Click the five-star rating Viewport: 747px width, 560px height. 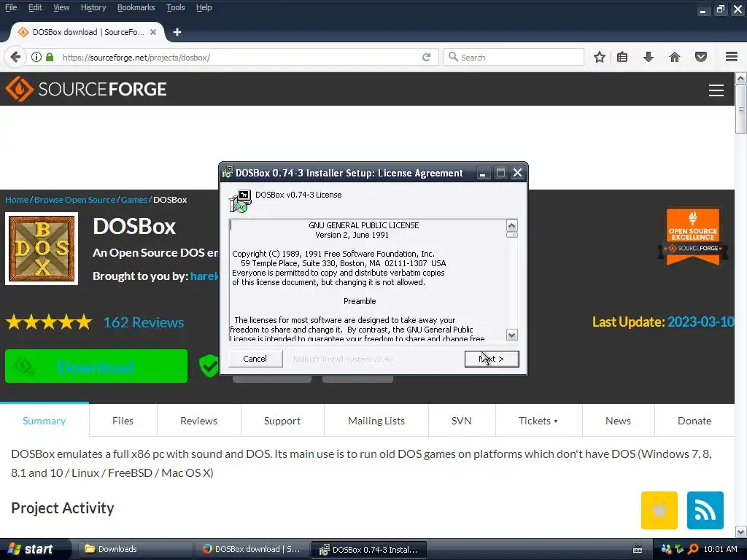pos(49,322)
